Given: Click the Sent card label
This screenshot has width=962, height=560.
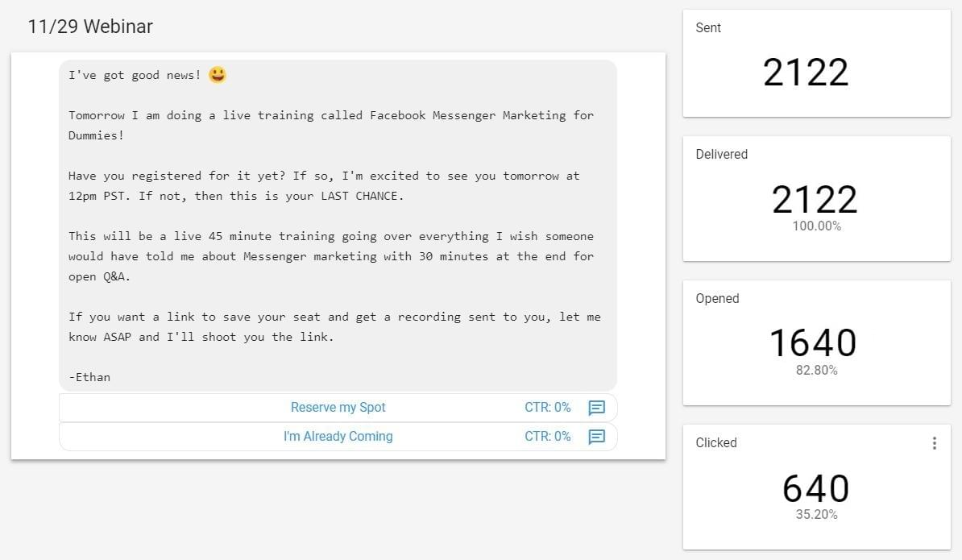Looking at the screenshot, I should tap(708, 28).
